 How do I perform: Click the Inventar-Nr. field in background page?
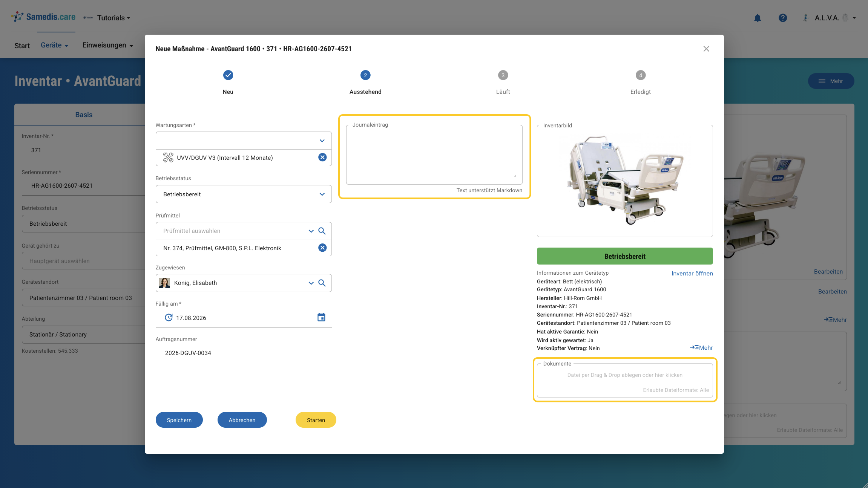[x=83, y=150]
